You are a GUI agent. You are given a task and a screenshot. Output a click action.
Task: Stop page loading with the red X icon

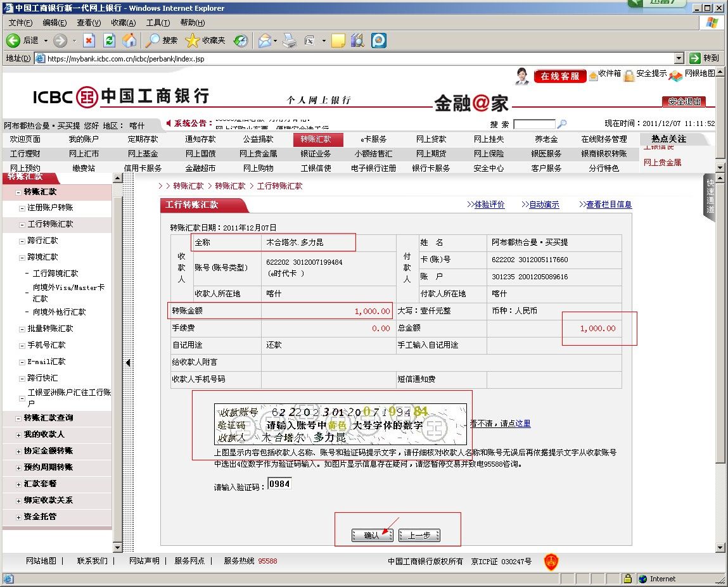pos(89,41)
